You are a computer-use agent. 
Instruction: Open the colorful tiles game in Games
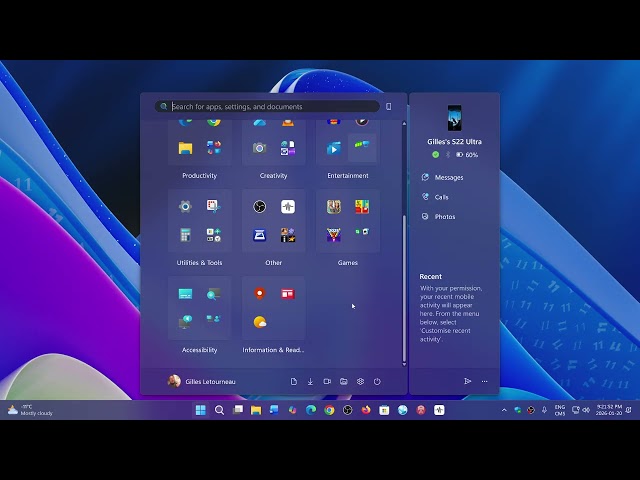point(362,207)
